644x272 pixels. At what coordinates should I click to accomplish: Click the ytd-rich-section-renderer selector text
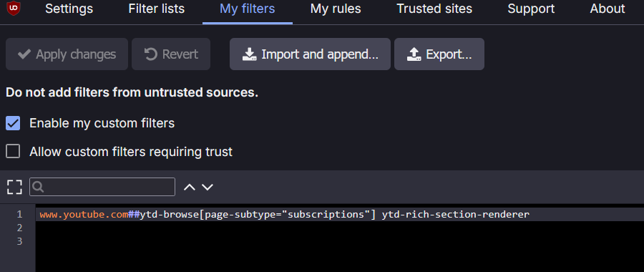[456, 214]
